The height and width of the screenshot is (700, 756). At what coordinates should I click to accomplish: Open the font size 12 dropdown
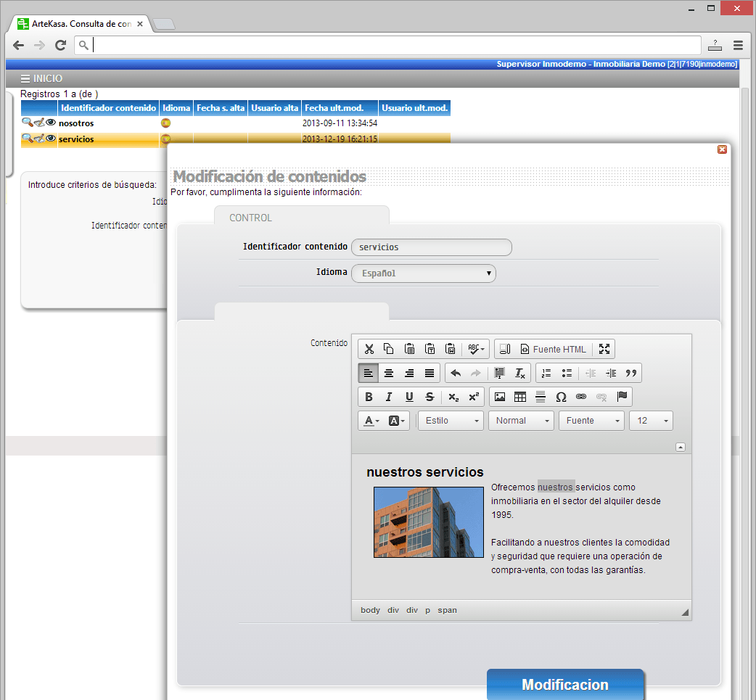651,421
